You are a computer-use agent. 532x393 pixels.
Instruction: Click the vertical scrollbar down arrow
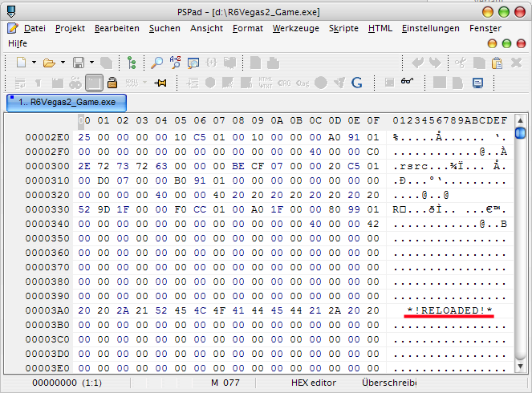[x=520, y=367]
